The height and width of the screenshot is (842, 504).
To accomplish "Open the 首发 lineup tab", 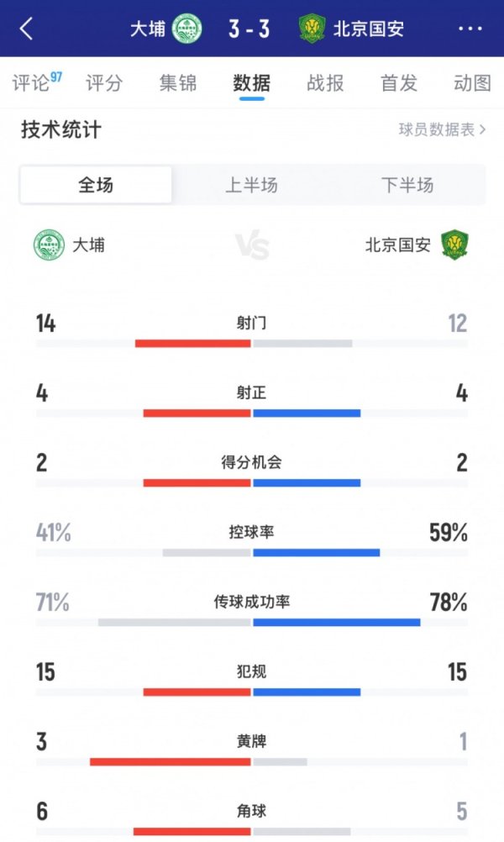I will [x=397, y=84].
